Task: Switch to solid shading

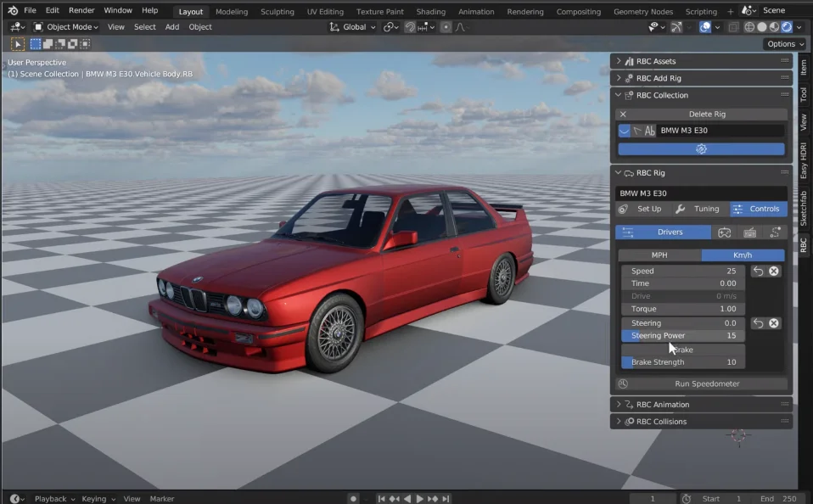Action: [x=762, y=27]
